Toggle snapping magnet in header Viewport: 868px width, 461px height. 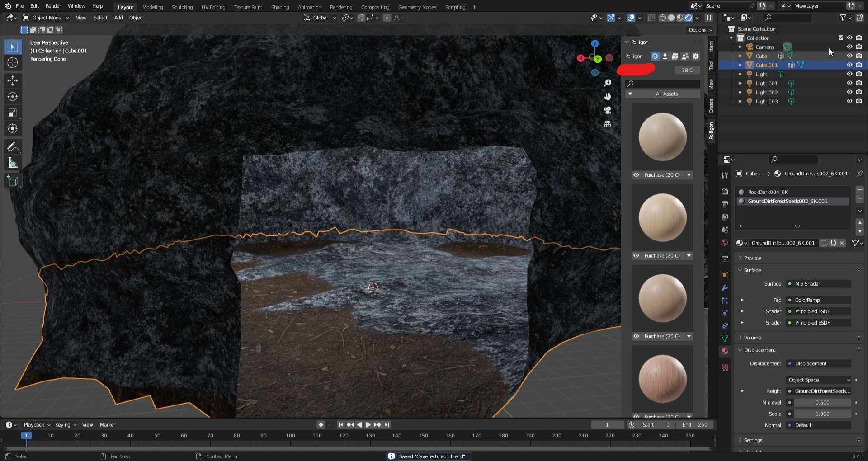(x=361, y=18)
